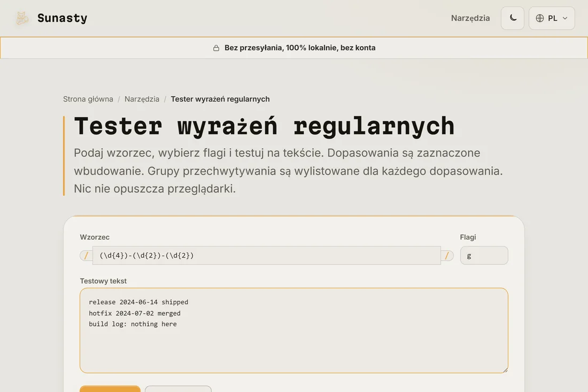Open the Narzędzia navigation menu item

pyautogui.click(x=470, y=18)
